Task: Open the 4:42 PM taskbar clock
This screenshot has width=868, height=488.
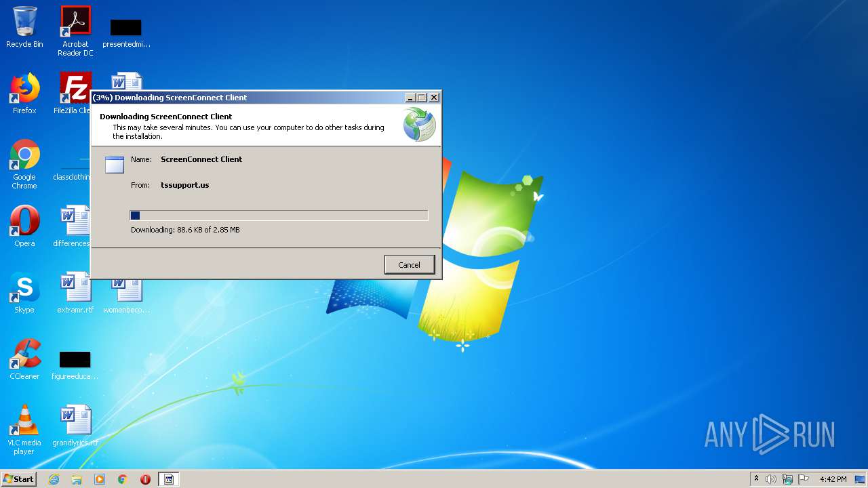Action: tap(833, 479)
